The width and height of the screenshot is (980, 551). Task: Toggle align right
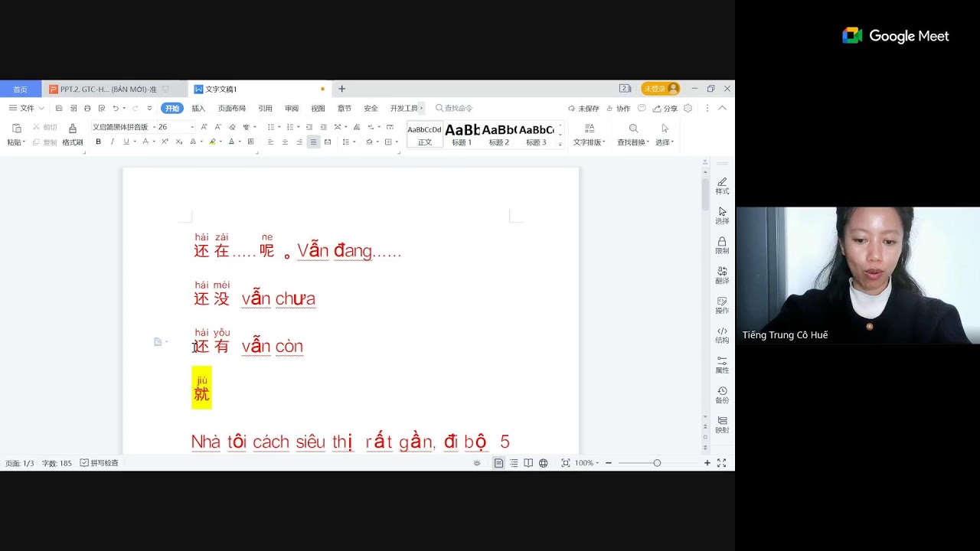coord(299,142)
